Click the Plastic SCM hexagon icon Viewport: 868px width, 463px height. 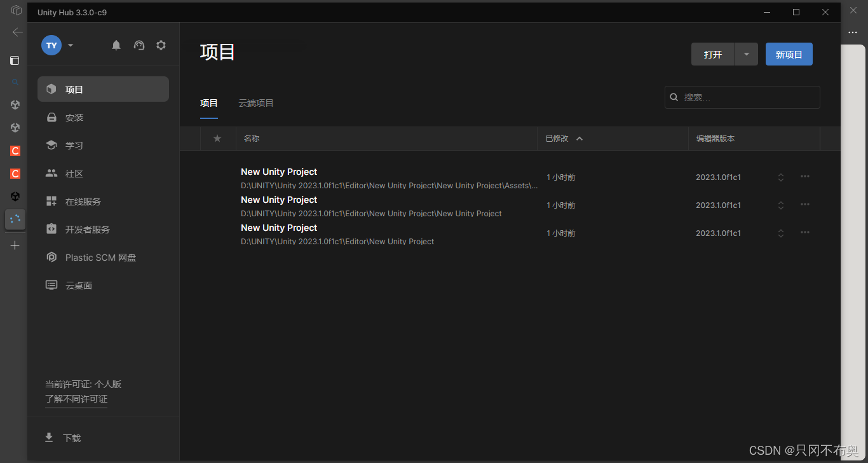tap(51, 258)
